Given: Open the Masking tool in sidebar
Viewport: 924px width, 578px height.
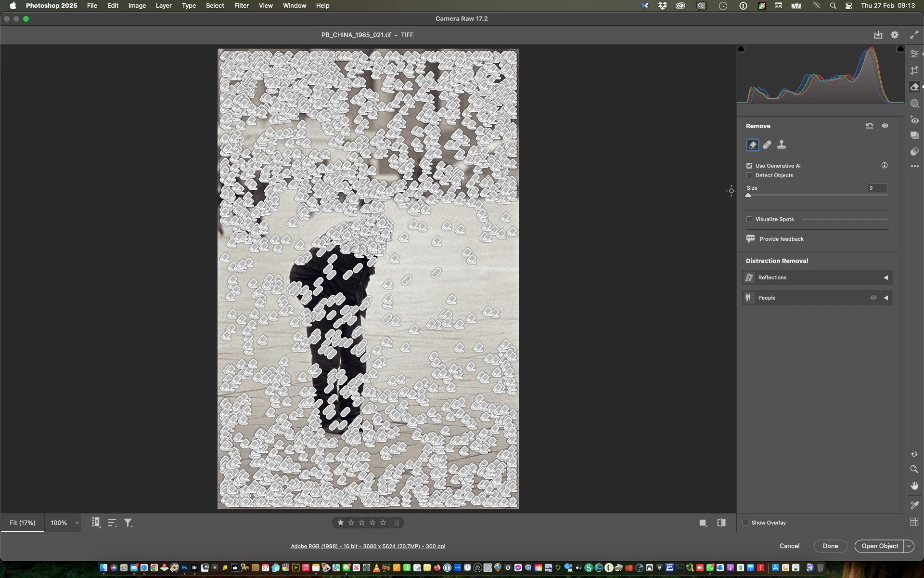Looking at the screenshot, I should click(914, 104).
